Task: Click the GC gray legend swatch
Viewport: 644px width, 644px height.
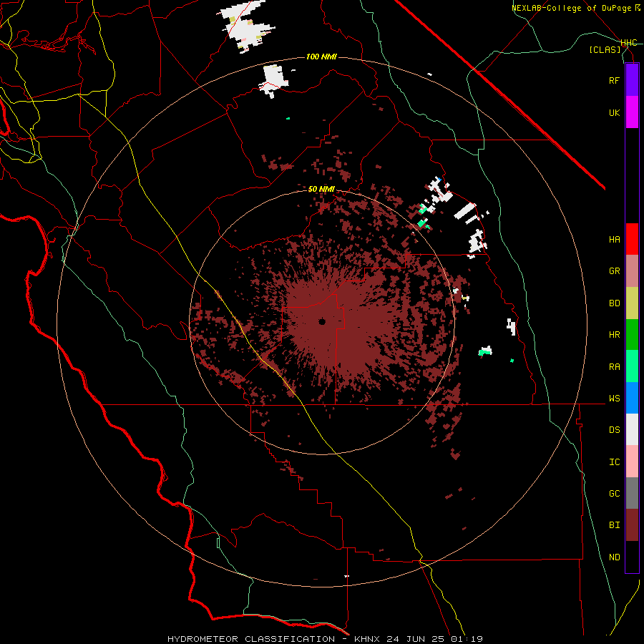Action: (632, 493)
